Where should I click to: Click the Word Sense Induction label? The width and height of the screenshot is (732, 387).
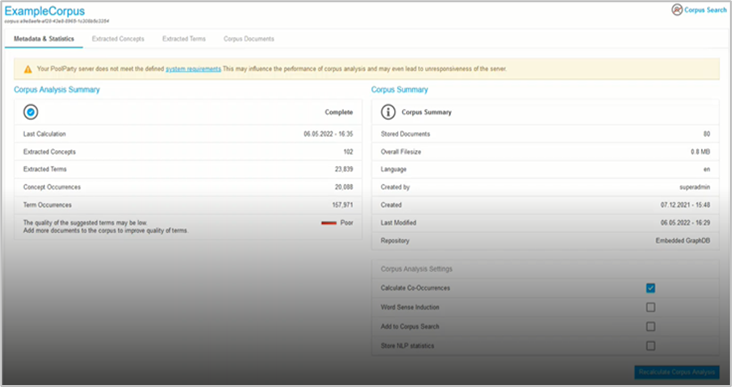click(410, 307)
